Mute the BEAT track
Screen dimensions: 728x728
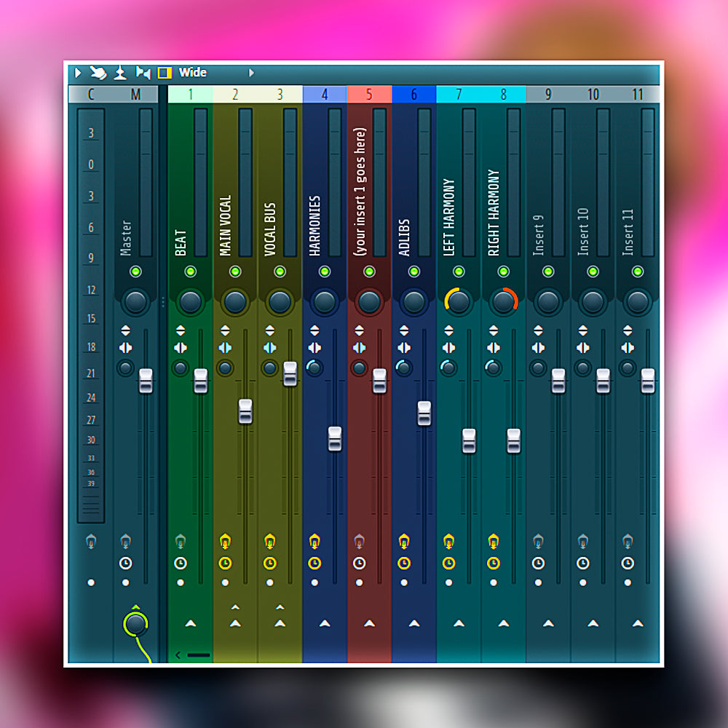point(190,272)
